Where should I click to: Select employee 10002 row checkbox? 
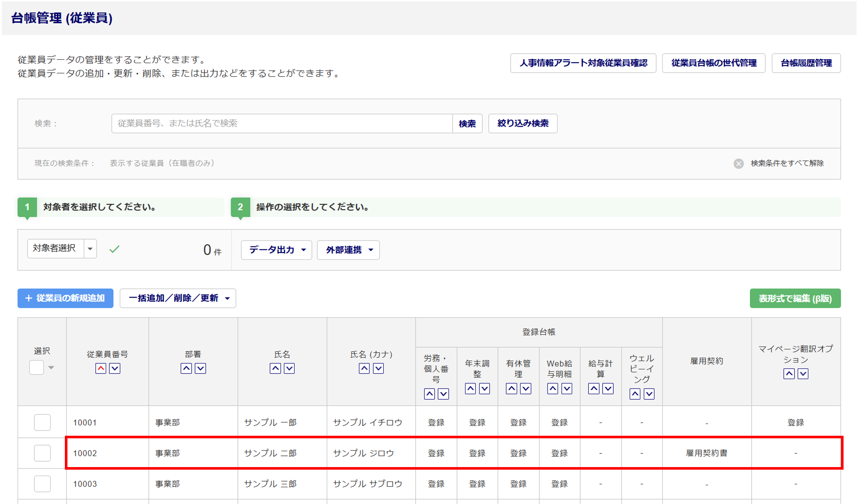[x=42, y=453]
